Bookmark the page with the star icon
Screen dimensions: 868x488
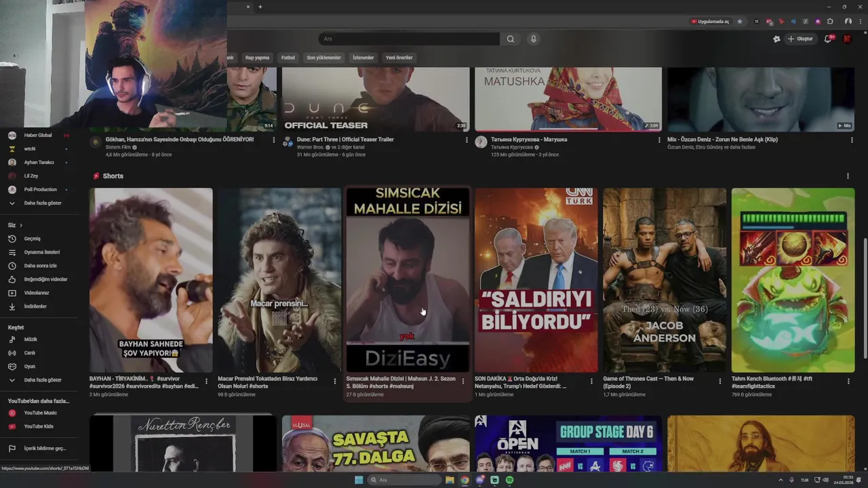pos(740,21)
